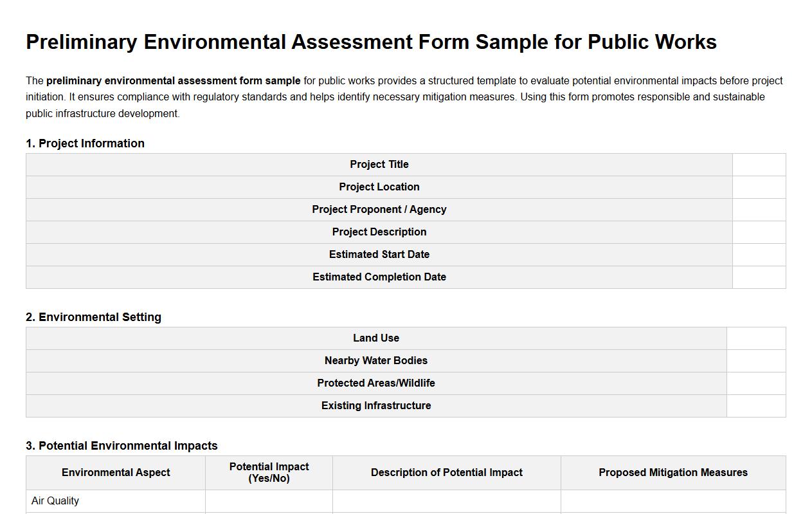Click the Protected Areas/Wildlife input cell
Viewport: 812px width, 514px height.
[756, 383]
